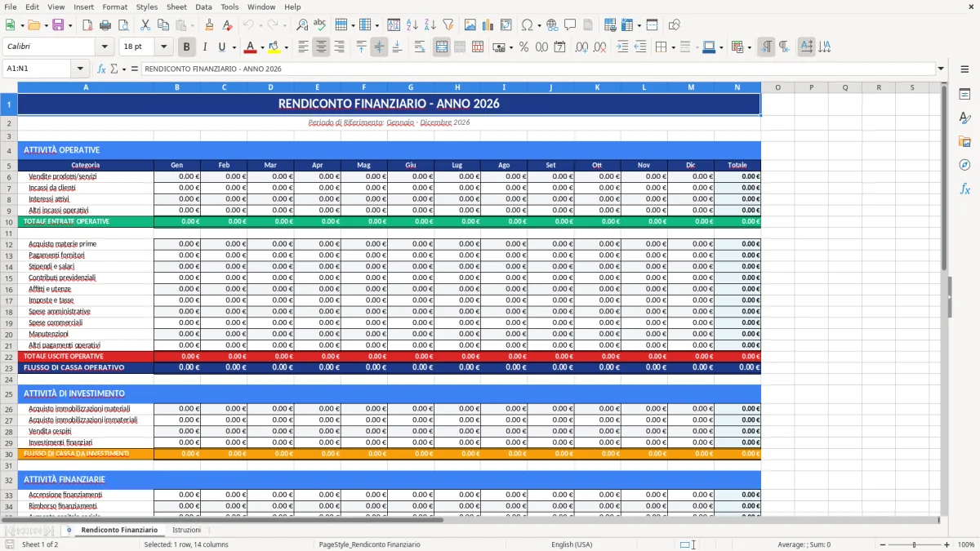This screenshot has height=551, width=980.
Task: Open the Font Name dropdown (Calibri)
Action: 104,47
